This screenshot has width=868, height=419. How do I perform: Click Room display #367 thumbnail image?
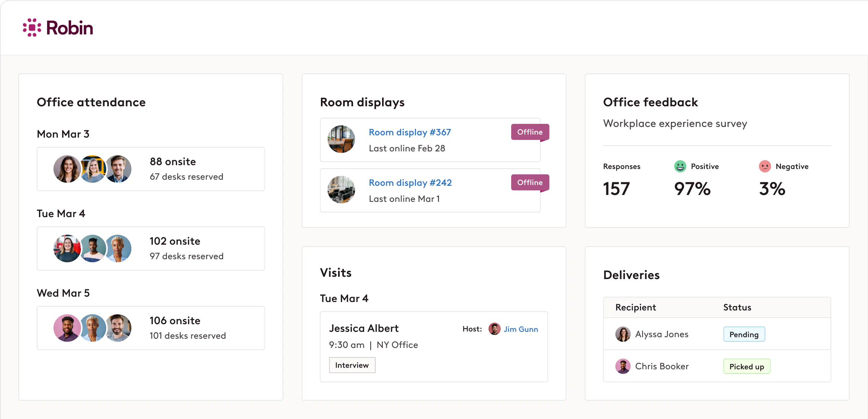click(341, 139)
